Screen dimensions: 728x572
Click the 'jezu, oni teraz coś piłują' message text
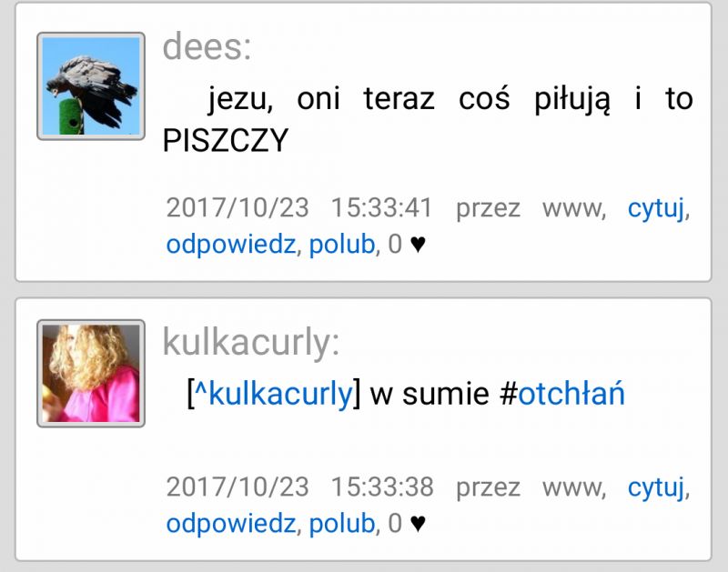pos(409,99)
